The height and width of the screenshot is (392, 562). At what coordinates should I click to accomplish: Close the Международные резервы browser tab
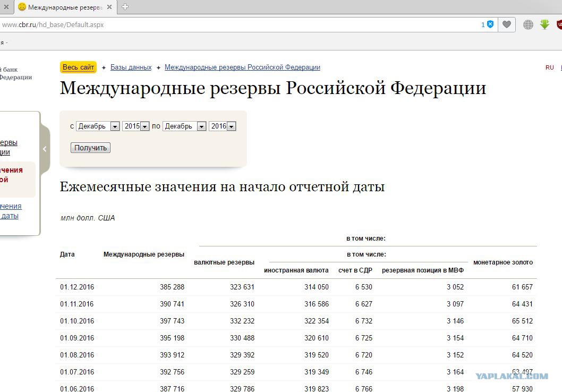tap(109, 7)
